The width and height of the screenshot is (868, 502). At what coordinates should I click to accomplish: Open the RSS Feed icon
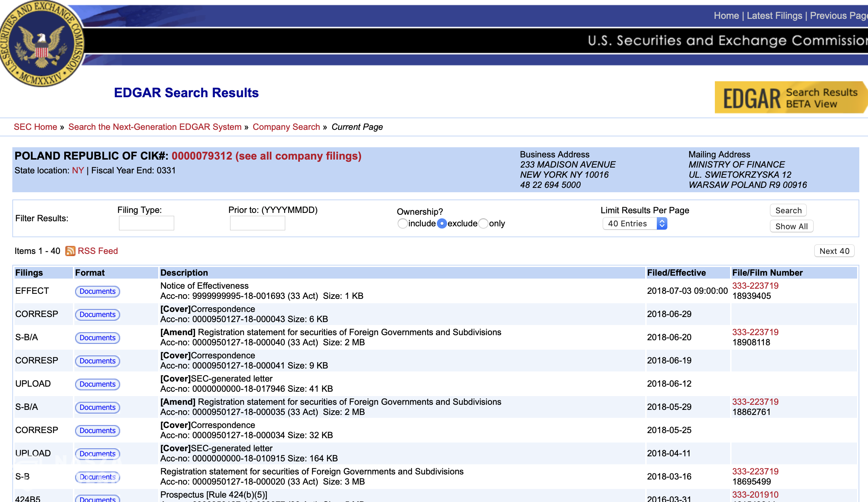pyautogui.click(x=70, y=251)
